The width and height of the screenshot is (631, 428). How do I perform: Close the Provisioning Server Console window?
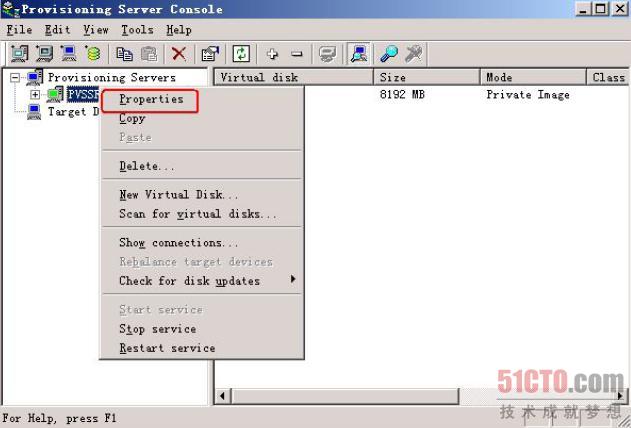[x=620, y=9]
